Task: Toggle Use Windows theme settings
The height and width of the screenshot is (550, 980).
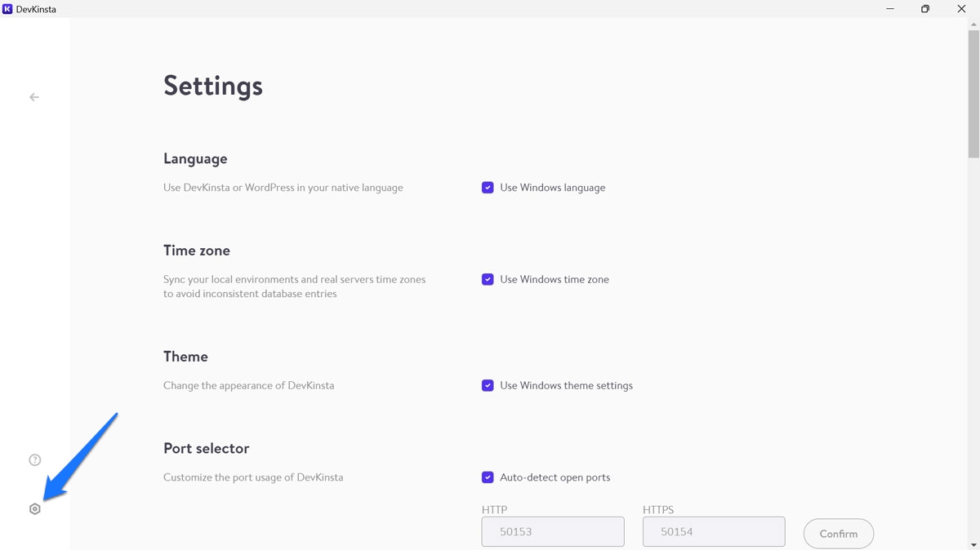Action: click(x=488, y=385)
